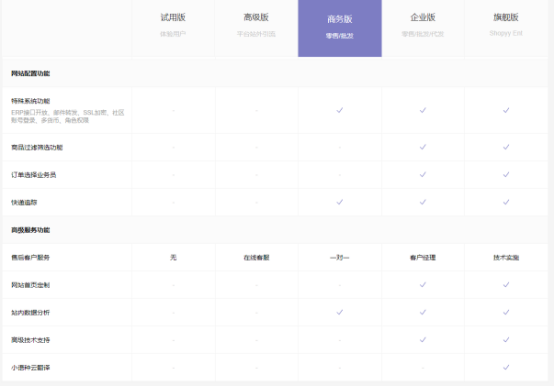Click 旗舰版 checkmark for 小语种云翻译
Image resolution: width=554 pixels, height=387 pixels.
[506, 368]
